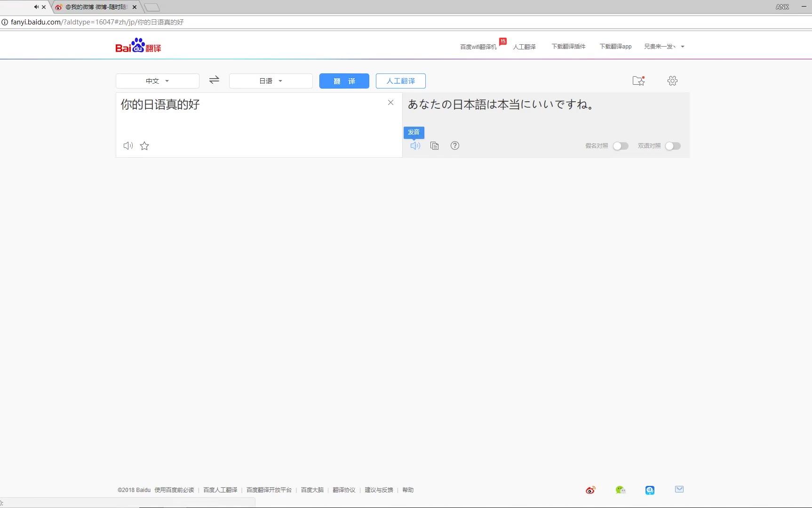This screenshot has height=508, width=812.
Task: Share via the Weibo footer icon
Action: [x=590, y=490]
